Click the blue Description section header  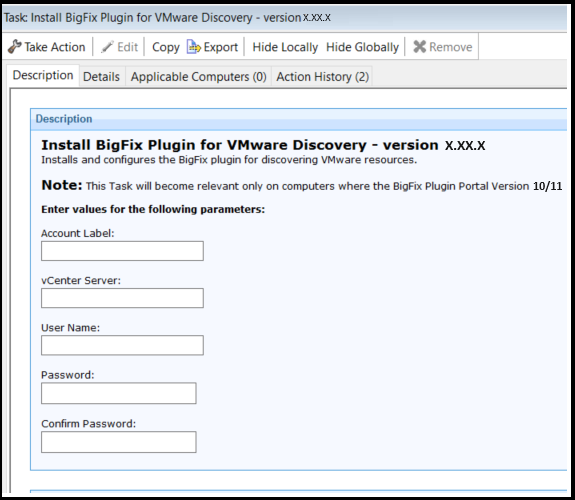click(299, 119)
